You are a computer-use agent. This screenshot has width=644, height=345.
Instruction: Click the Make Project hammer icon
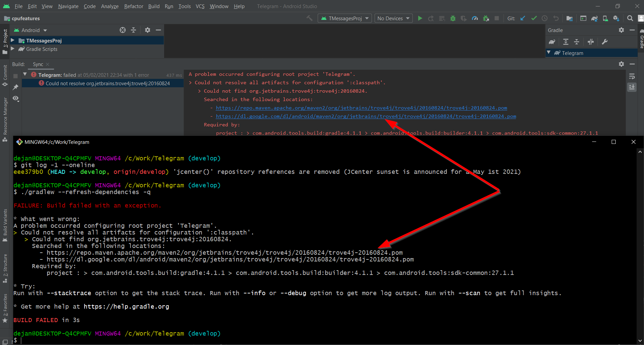point(309,18)
